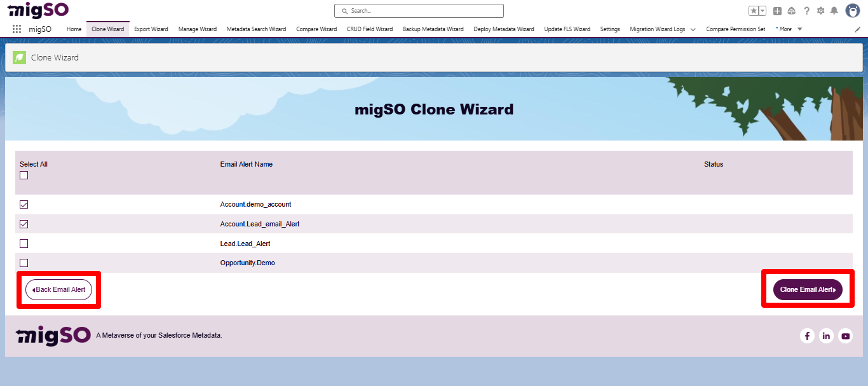Open CRUD Field Wizard tab

click(x=370, y=29)
